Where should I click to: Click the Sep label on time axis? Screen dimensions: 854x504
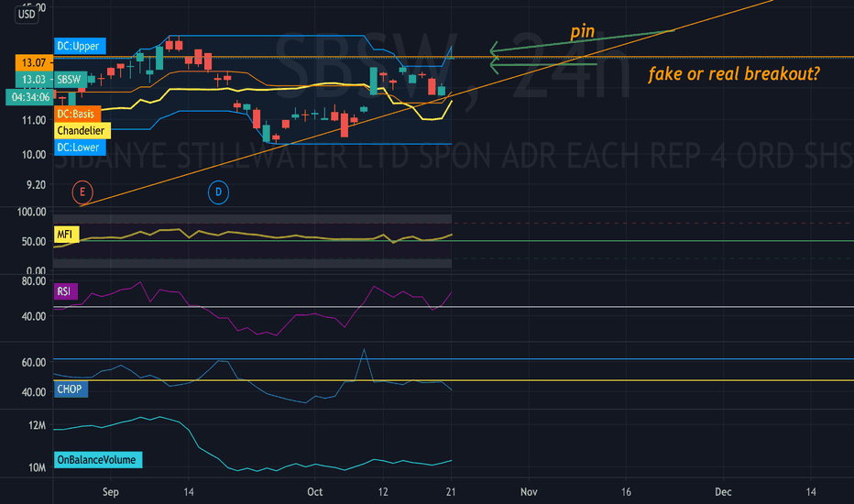(x=111, y=492)
